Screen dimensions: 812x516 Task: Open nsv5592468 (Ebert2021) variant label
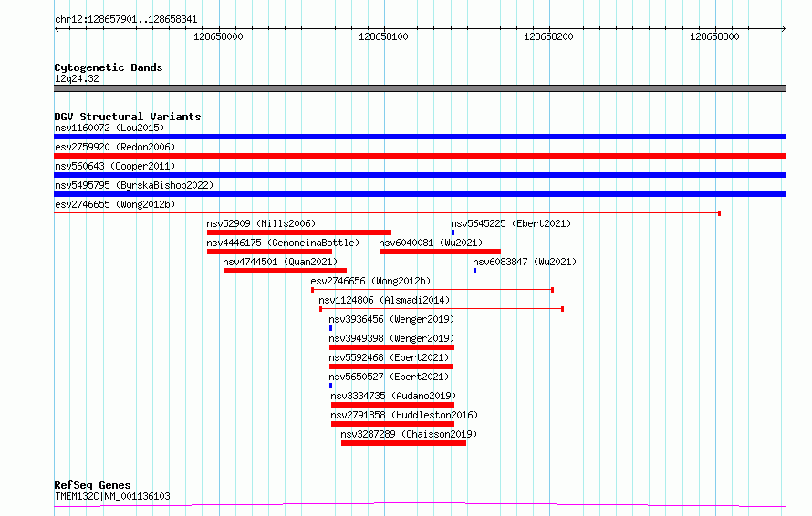pyautogui.click(x=389, y=357)
